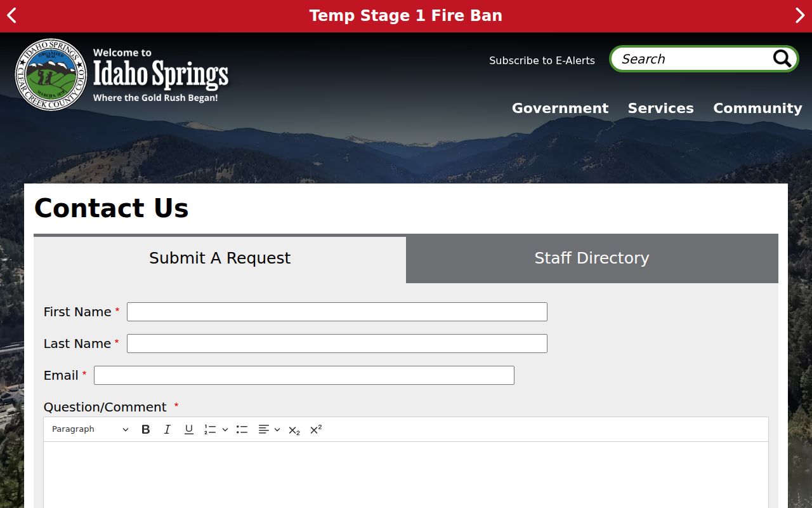Click the search magnifying glass icon
Viewport: 812px width, 508px height.
tap(782, 59)
